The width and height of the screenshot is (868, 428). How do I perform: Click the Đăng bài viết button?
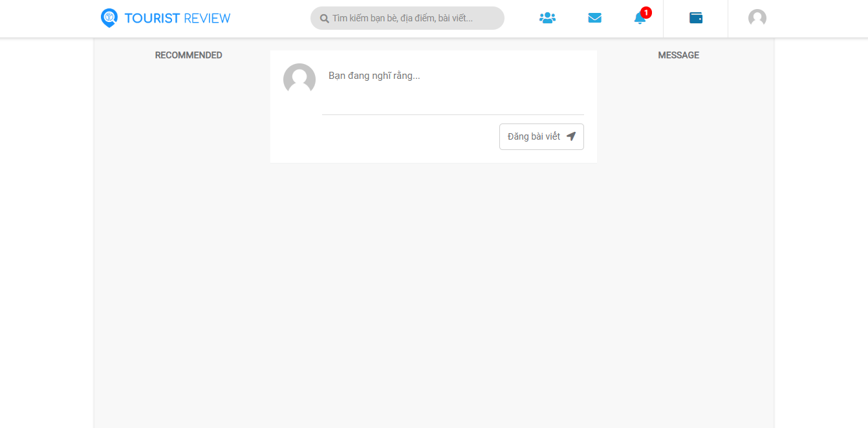[541, 136]
